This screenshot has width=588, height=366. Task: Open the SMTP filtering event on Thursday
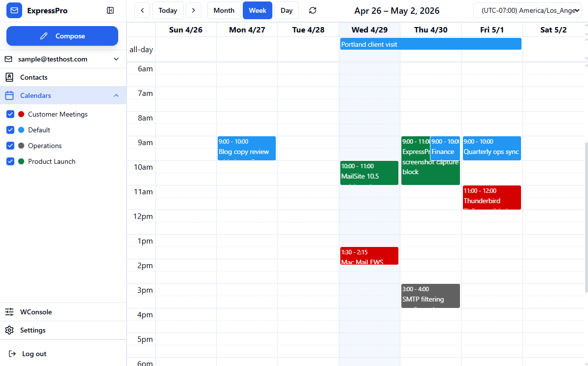click(430, 296)
